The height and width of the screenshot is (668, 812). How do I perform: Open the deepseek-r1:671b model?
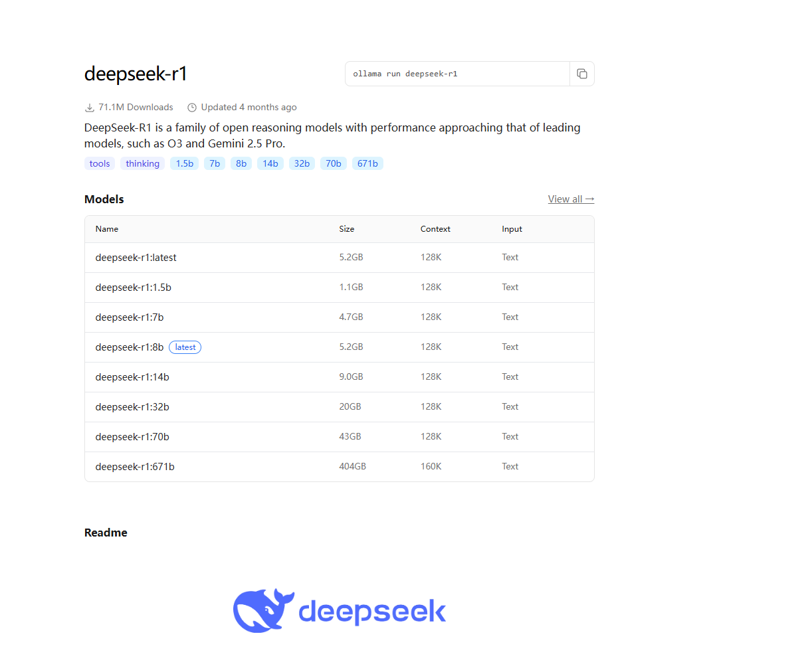[x=134, y=467]
